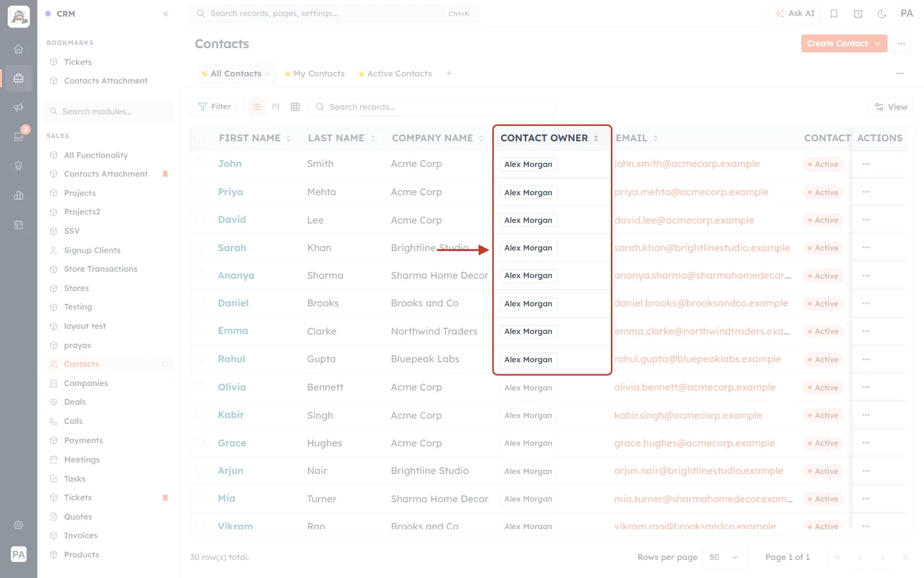Open the All Contacts view tab
Viewport: 924px width, 578px height.
pos(235,74)
